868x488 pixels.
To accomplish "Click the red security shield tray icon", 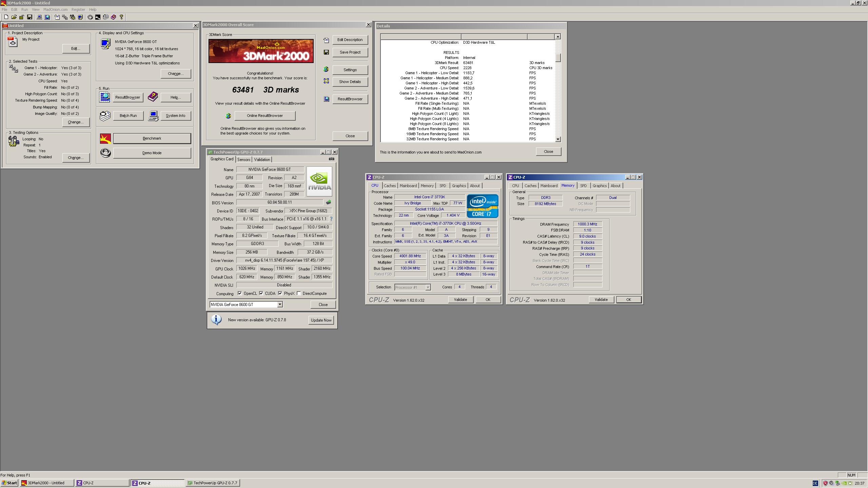I will click(825, 483).
